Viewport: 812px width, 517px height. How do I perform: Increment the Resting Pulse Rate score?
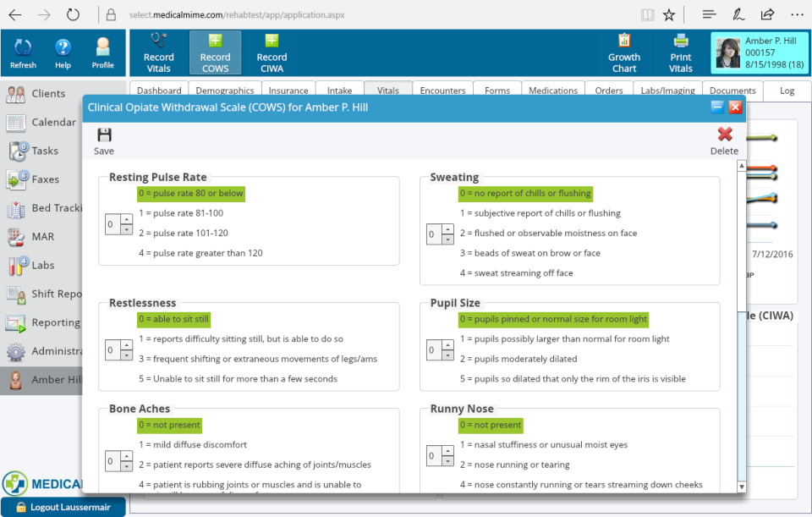point(125,219)
